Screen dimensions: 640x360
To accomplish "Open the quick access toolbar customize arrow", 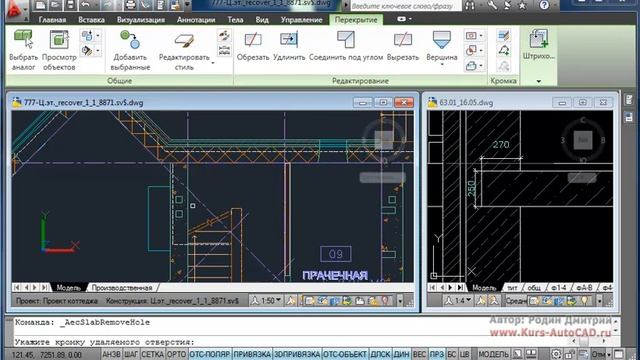I will click(x=188, y=5).
